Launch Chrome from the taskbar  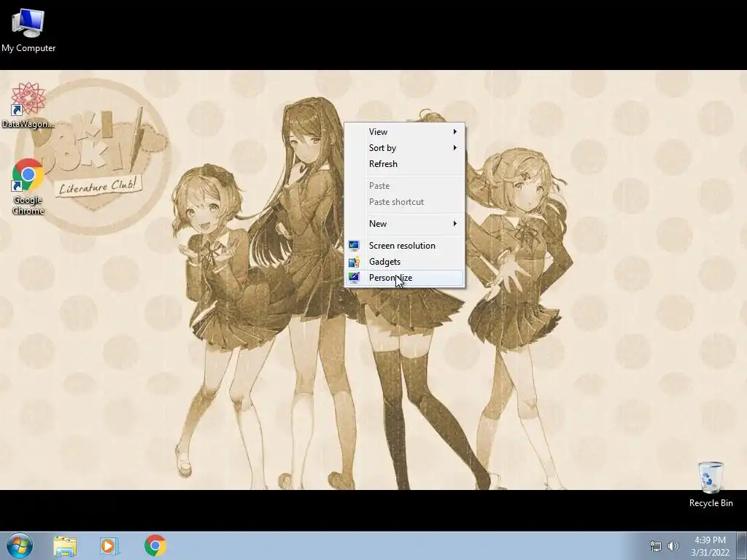155,545
